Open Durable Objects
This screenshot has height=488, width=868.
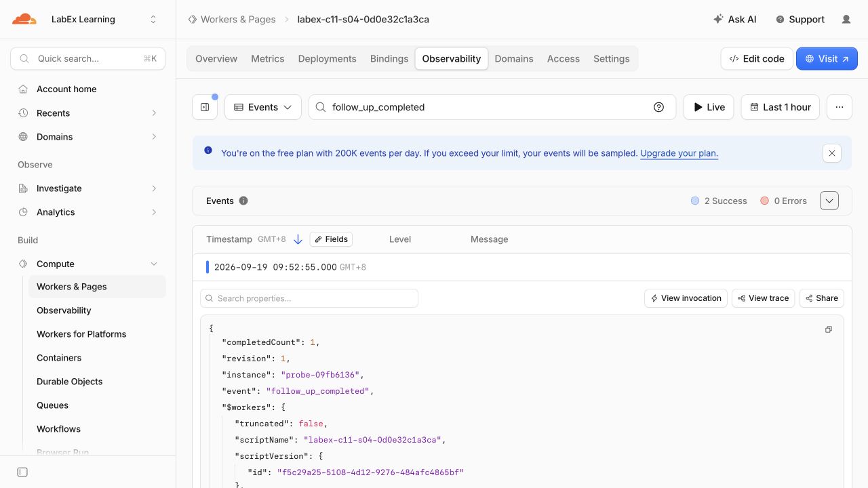(70, 382)
